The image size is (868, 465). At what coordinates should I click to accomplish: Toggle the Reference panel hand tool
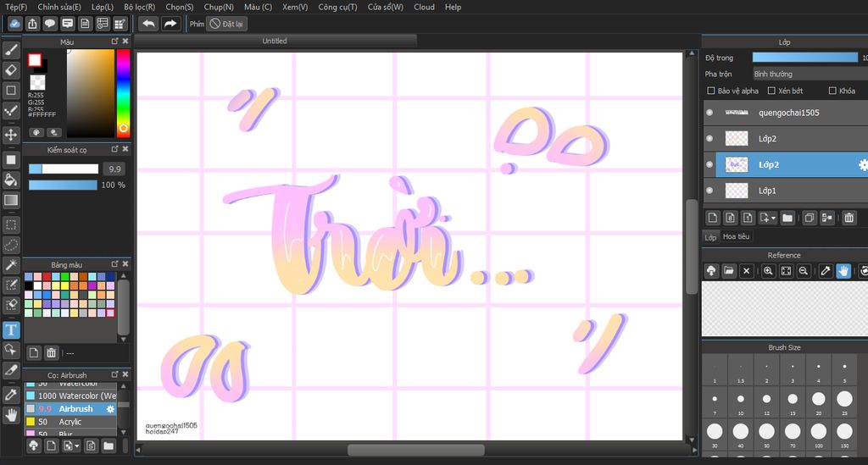pos(843,271)
